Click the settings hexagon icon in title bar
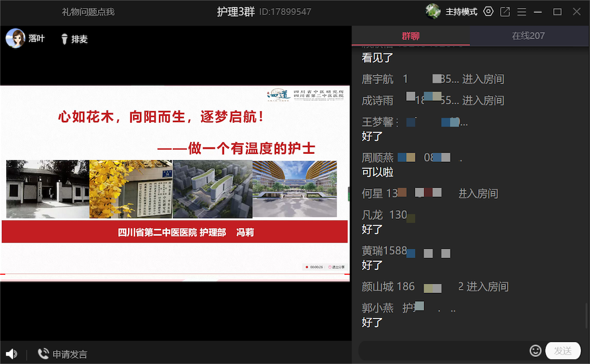 [x=488, y=12]
